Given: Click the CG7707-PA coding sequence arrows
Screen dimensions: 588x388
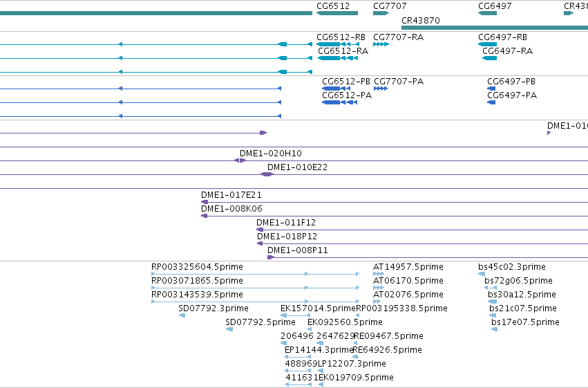Looking at the screenshot, I should pos(381,89).
